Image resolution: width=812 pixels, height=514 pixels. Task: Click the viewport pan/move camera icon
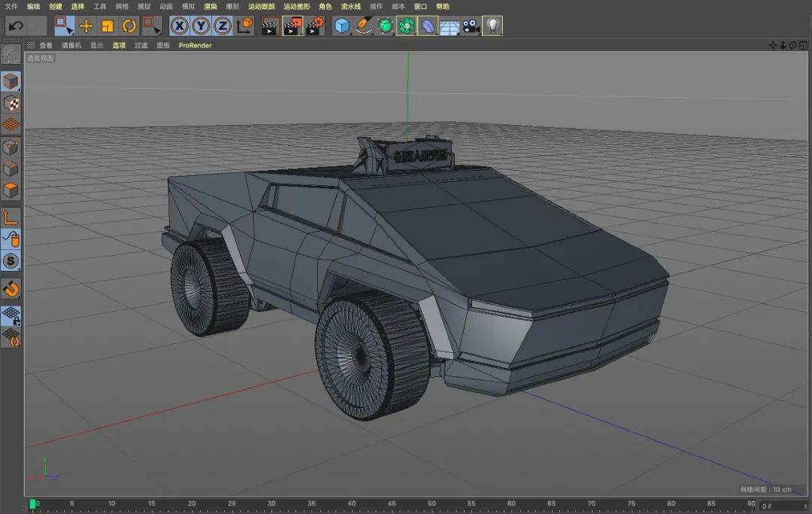coord(773,45)
